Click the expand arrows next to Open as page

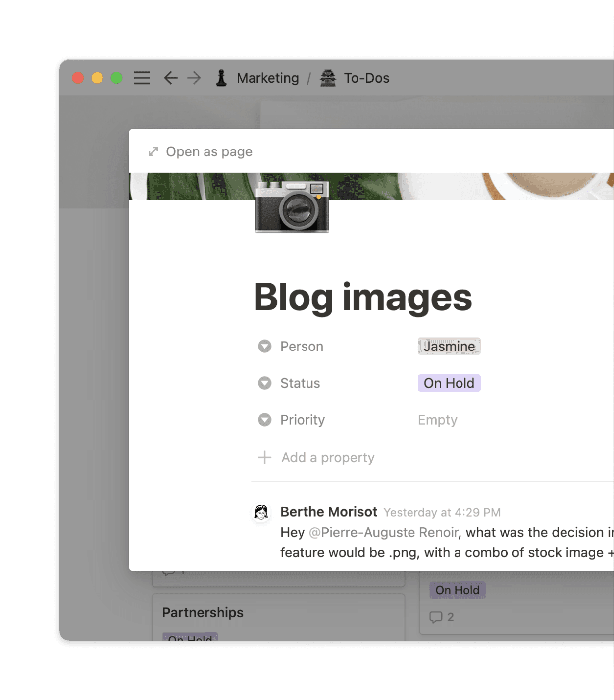point(153,151)
